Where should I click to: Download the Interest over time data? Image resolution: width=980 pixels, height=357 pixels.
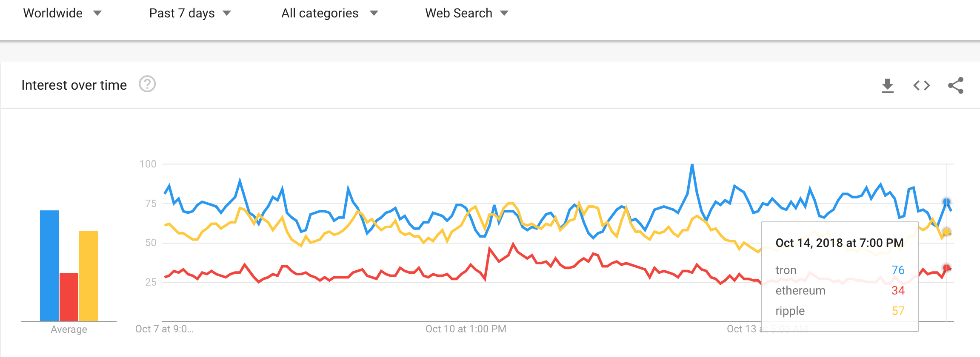pos(887,85)
